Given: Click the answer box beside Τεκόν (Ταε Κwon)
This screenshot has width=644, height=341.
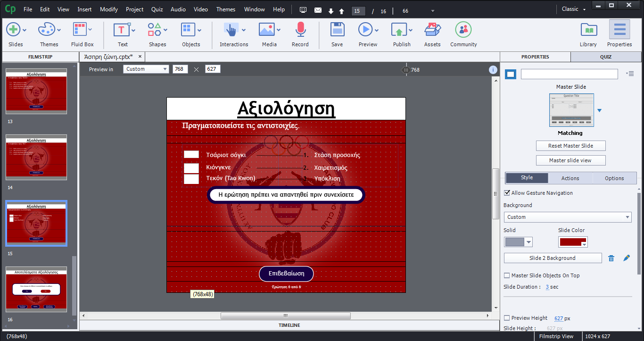Looking at the screenshot, I should (191, 179).
